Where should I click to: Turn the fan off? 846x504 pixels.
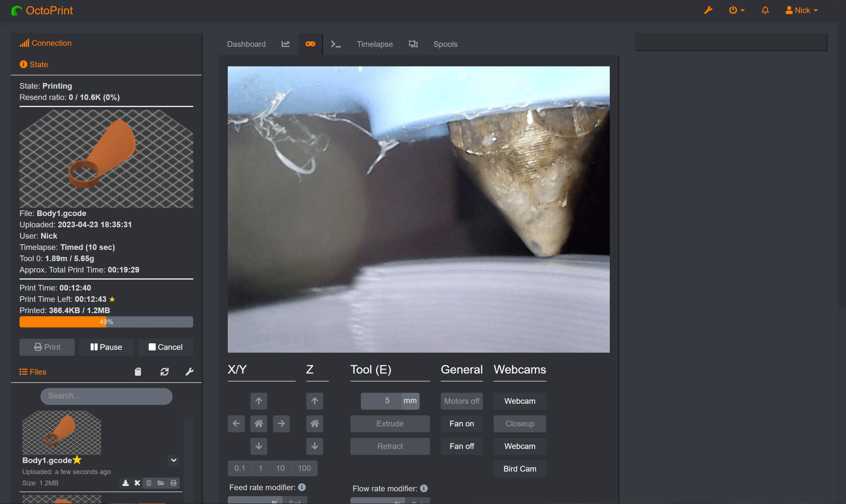(462, 446)
